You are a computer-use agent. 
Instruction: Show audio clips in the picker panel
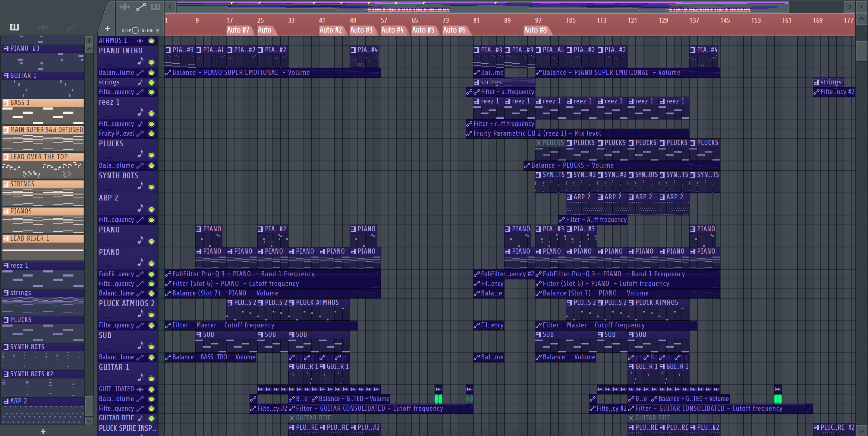43,27
